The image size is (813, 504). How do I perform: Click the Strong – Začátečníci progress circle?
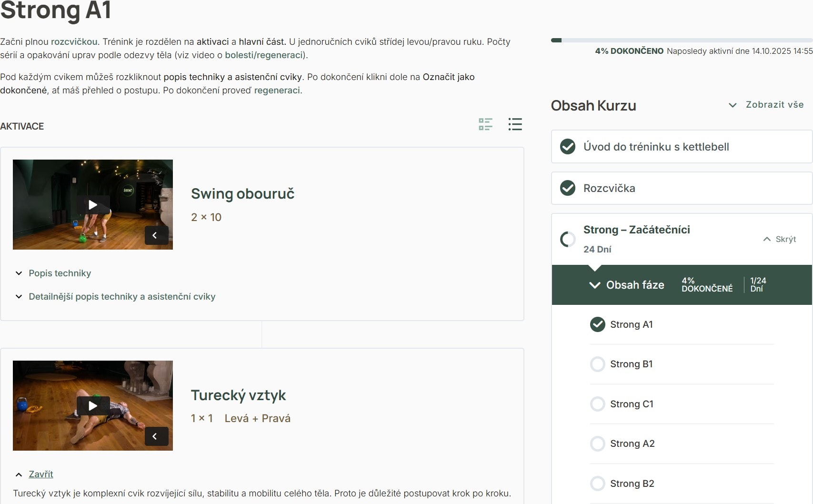pyautogui.click(x=568, y=239)
